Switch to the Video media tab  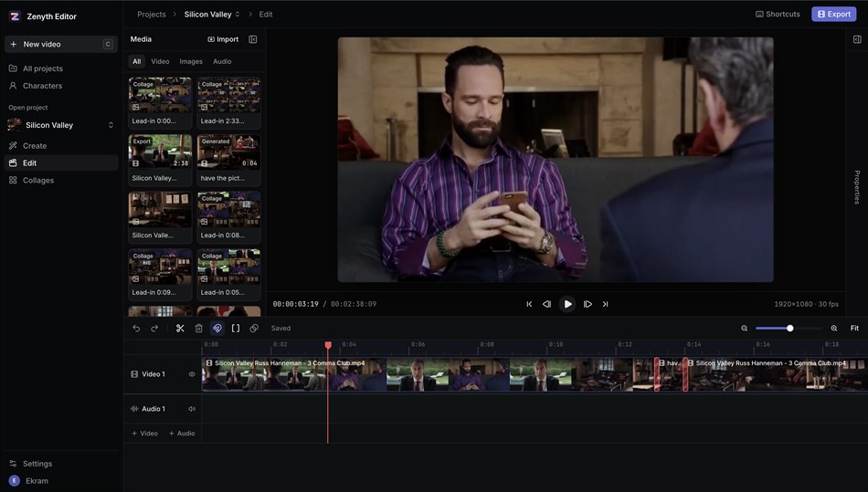tap(160, 61)
